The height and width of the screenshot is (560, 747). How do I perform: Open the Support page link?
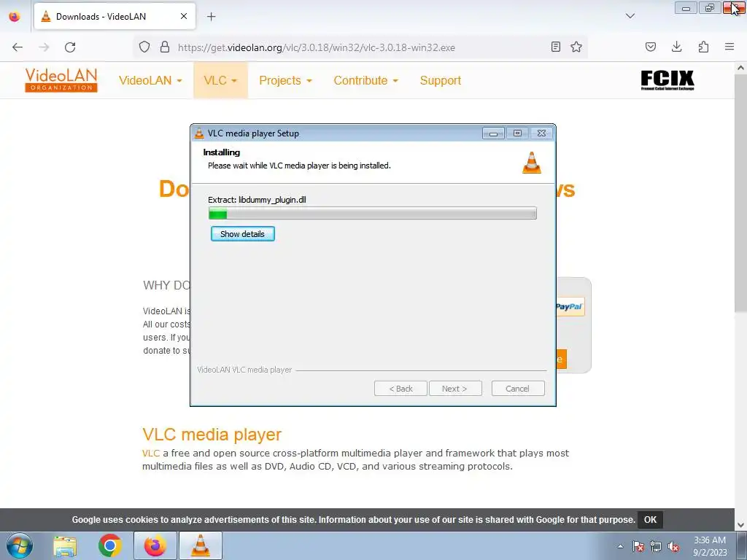440,80
